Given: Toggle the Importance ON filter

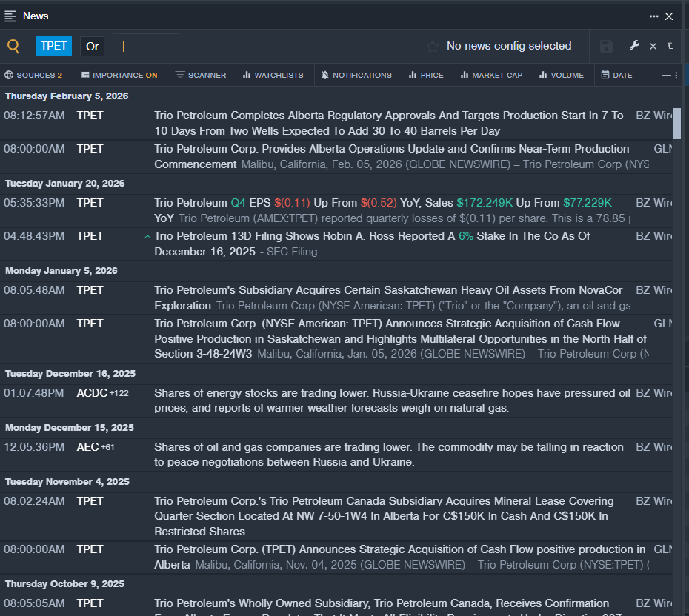Looking at the screenshot, I should (119, 75).
